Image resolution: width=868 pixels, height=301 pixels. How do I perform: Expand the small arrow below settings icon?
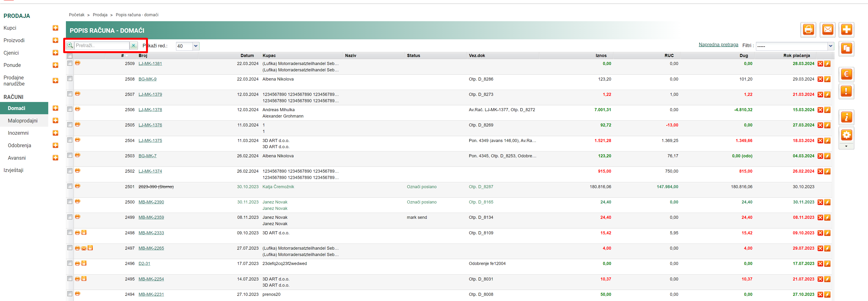846,146
